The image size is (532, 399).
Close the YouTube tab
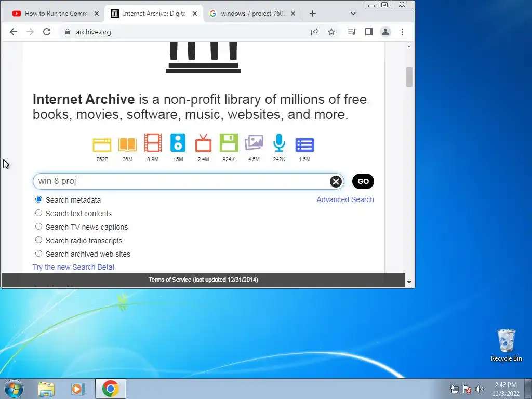tap(96, 14)
